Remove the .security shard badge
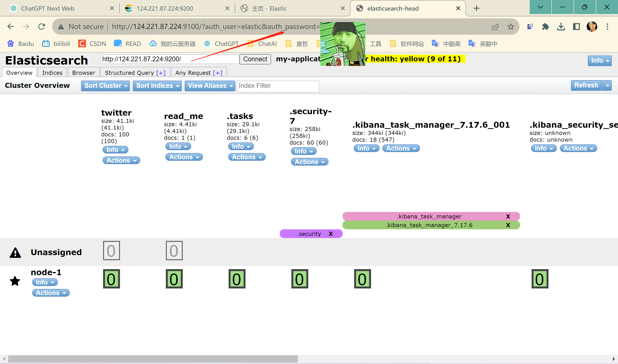 pyautogui.click(x=330, y=233)
